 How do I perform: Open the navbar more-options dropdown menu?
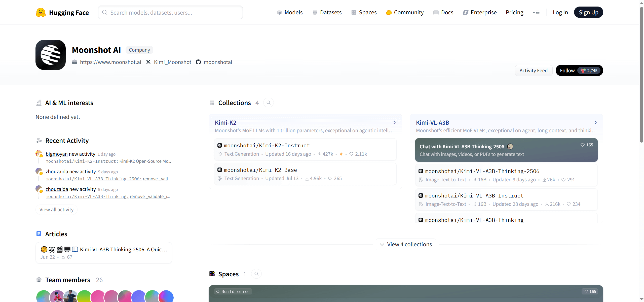coord(536,12)
